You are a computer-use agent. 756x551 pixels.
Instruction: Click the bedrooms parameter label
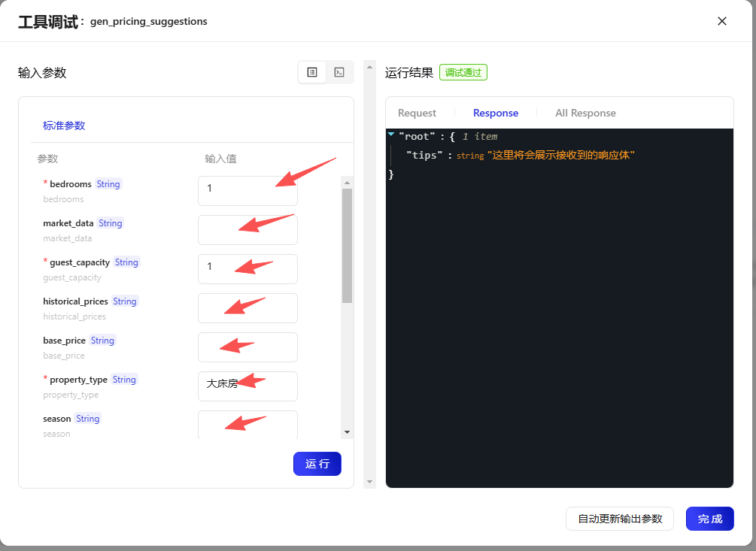tap(71, 184)
